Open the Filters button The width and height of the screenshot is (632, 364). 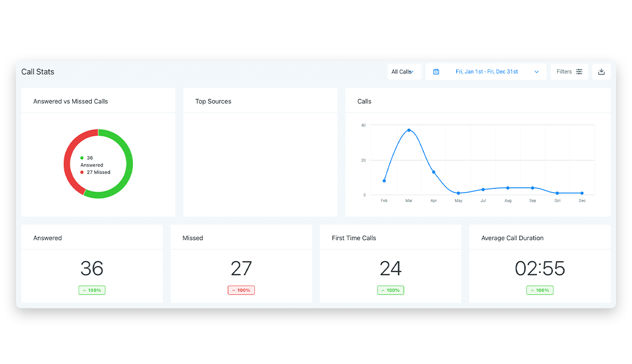(x=569, y=72)
